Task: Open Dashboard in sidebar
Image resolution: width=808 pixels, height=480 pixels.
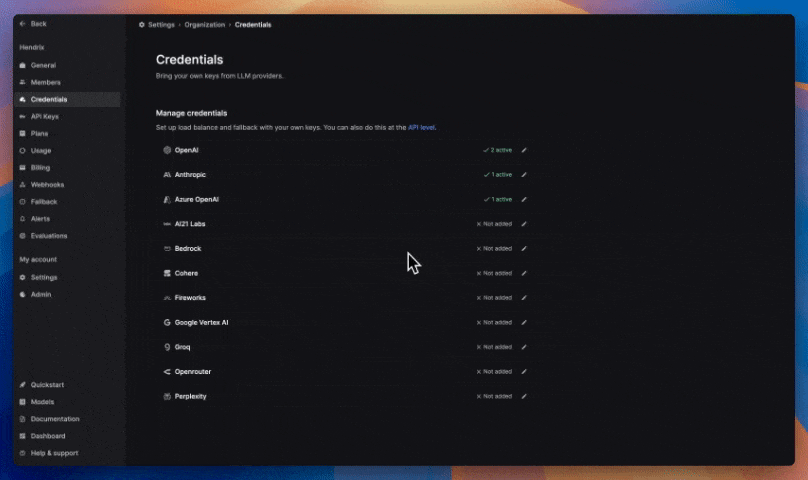Action: click(x=67, y=436)
